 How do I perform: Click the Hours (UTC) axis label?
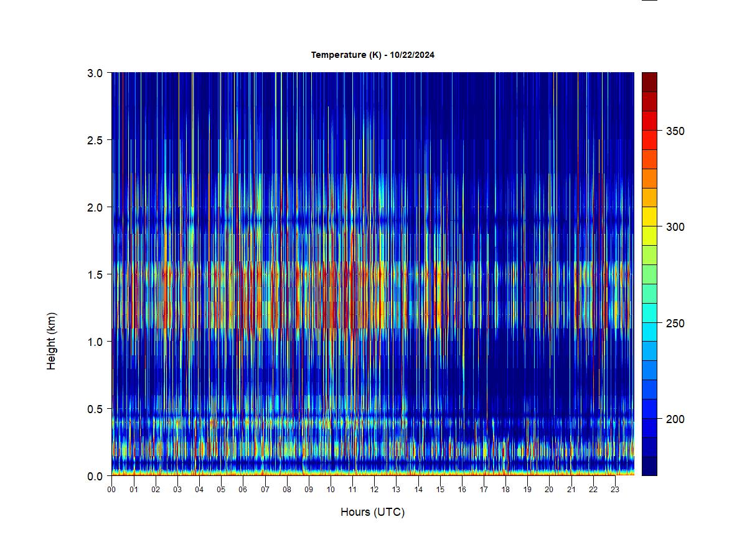tap(372, 512)
